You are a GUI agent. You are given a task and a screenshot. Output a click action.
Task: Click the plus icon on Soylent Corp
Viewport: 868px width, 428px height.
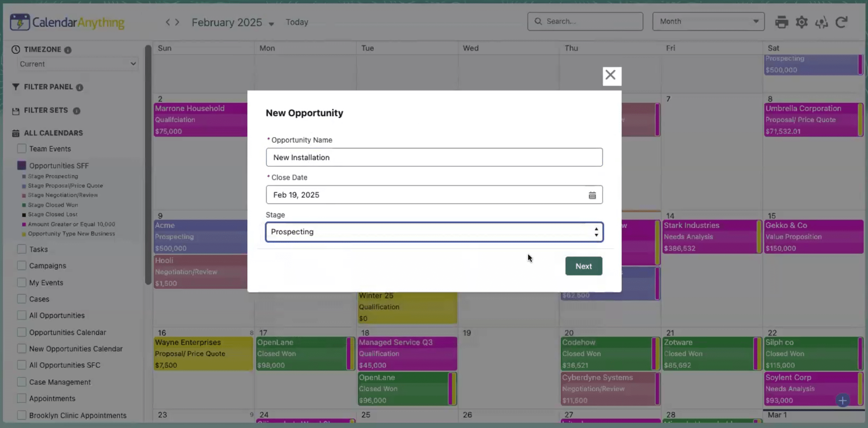click(x=843, y=400)
